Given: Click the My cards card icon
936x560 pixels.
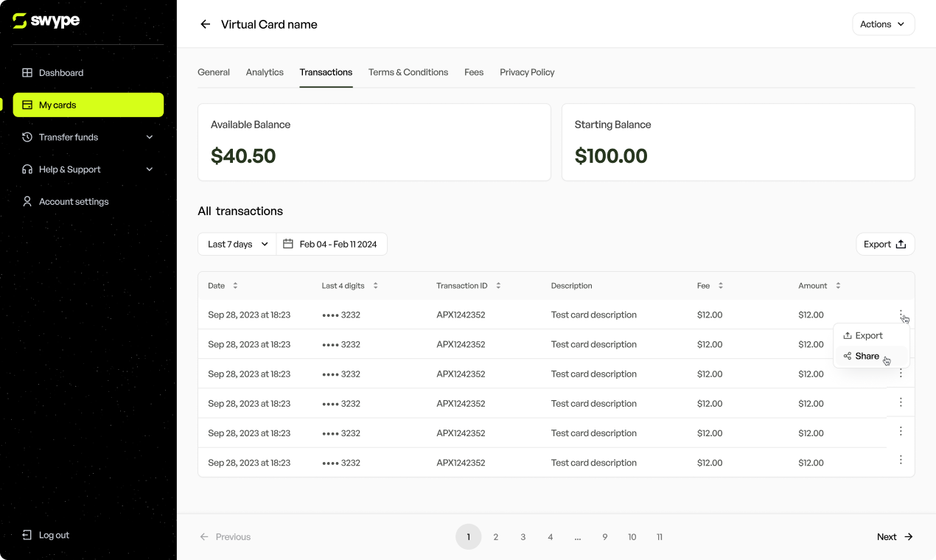Looking at the screenshot, I should click(x=27, y=105).
